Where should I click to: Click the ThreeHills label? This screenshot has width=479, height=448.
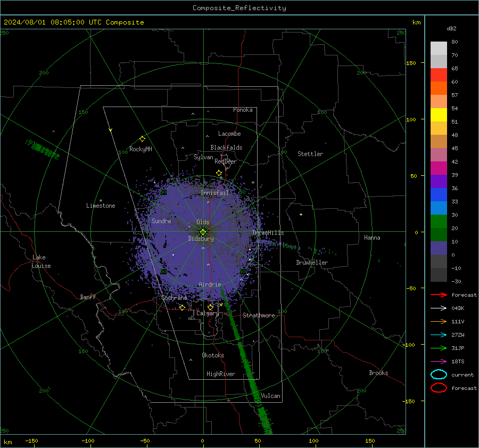pos(268,233)
